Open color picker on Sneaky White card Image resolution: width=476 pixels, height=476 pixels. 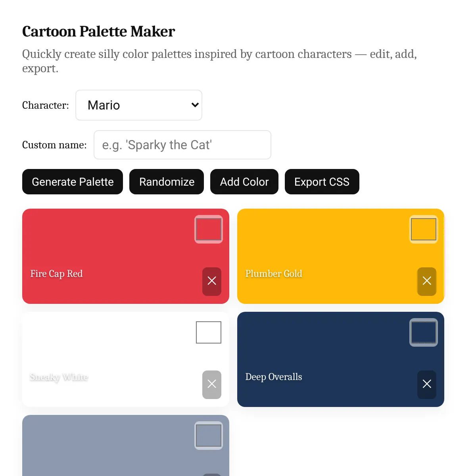click(209, 332)
